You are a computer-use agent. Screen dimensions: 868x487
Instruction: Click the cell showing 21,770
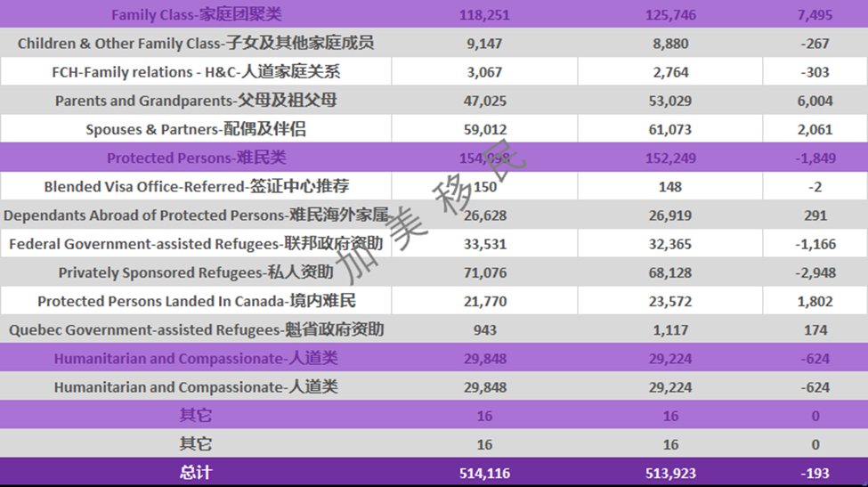[485, 302]
